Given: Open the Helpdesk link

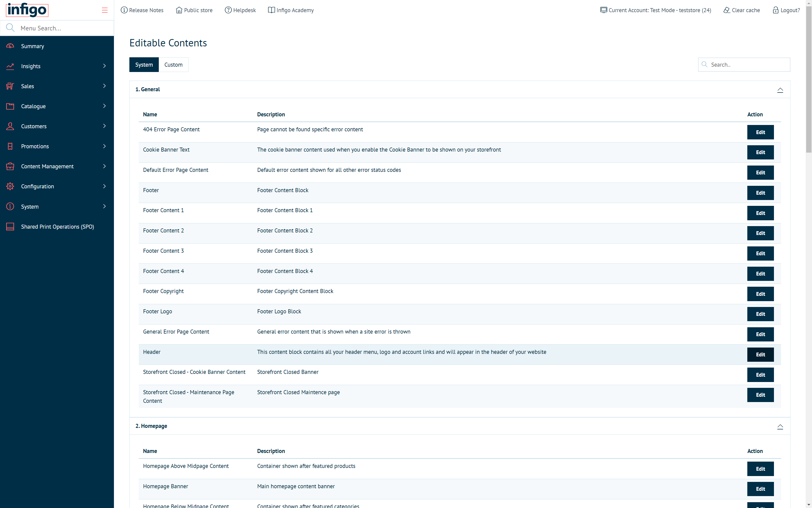Looking at the screenshot, I should click(x=240, y=10).
